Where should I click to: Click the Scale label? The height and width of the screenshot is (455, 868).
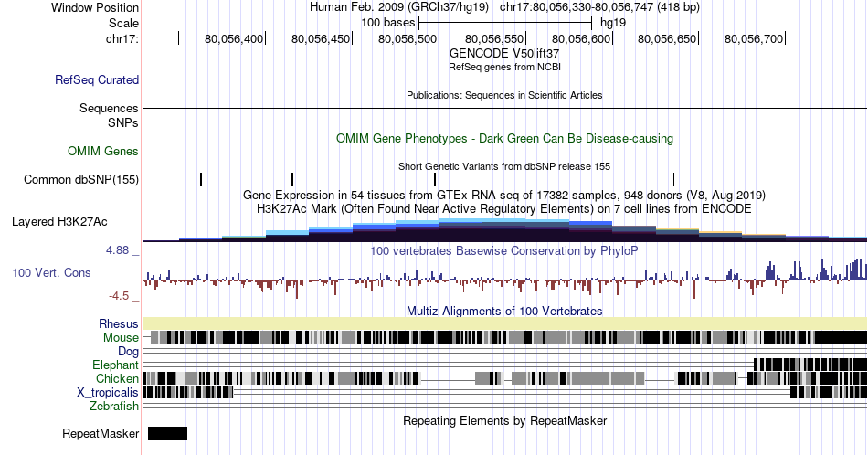pos(123,23)
